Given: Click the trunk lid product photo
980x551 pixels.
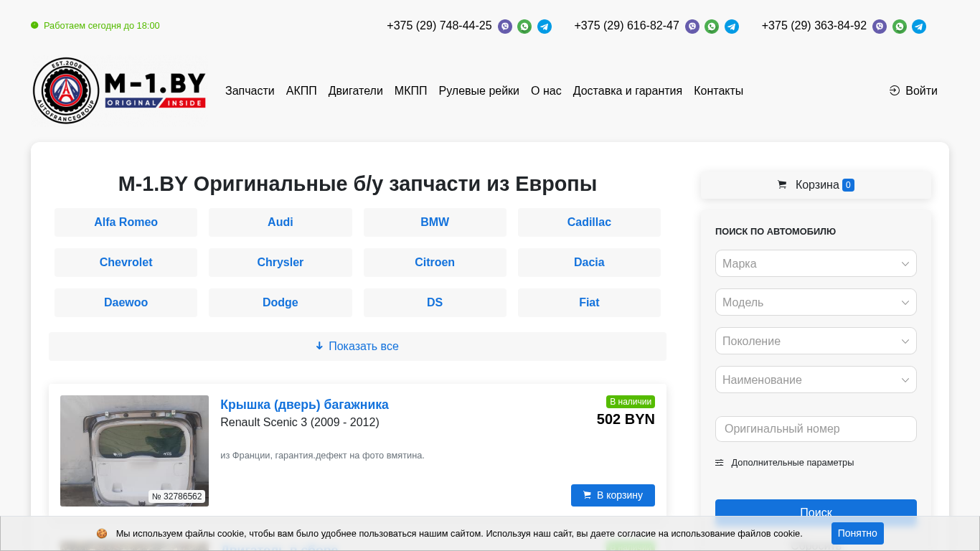Looking at the screenshot, I should point(134,451).
